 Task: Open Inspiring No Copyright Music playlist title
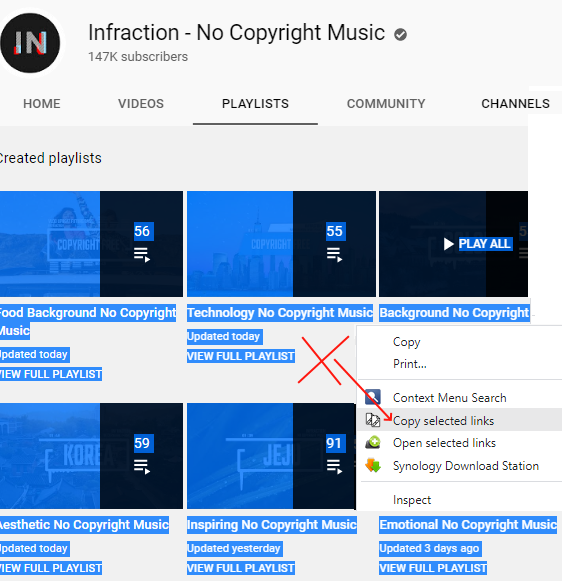click(x=272, y=525)
